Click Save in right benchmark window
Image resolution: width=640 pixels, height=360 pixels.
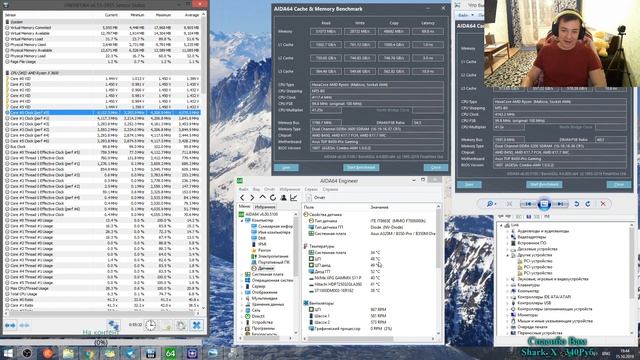pyautogui.click(x=469, y=185)
